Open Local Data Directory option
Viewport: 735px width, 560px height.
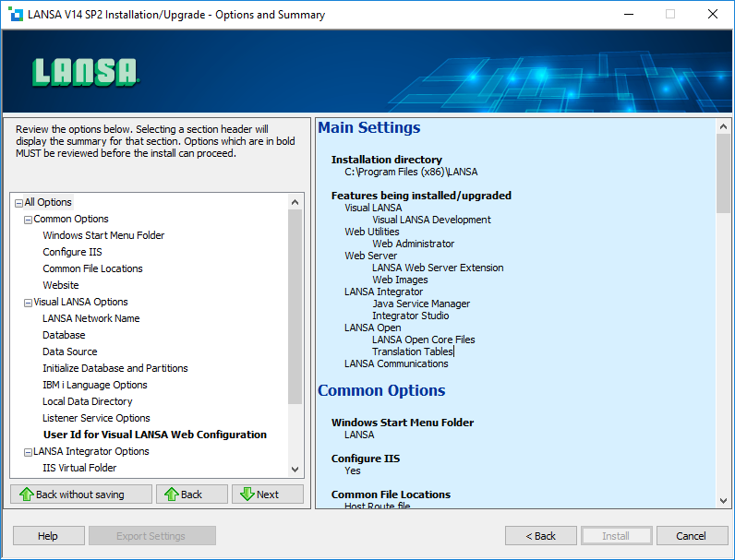pyautogui.click(x=88, y=401)
